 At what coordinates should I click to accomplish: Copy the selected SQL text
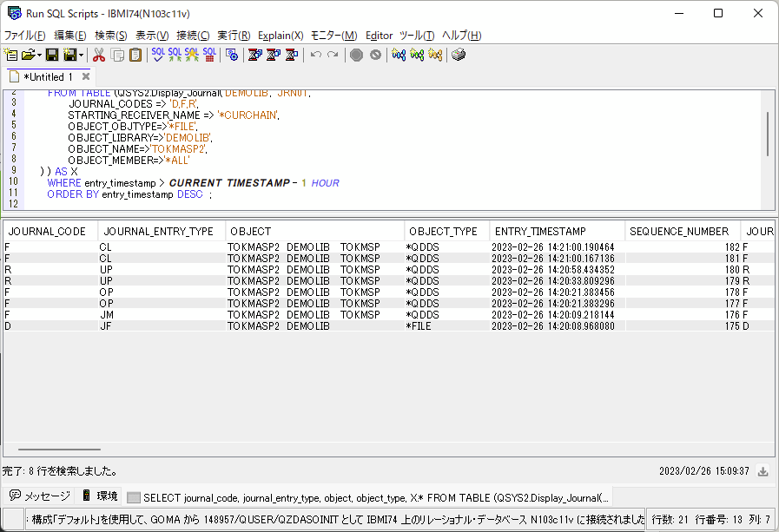point(116,55)
